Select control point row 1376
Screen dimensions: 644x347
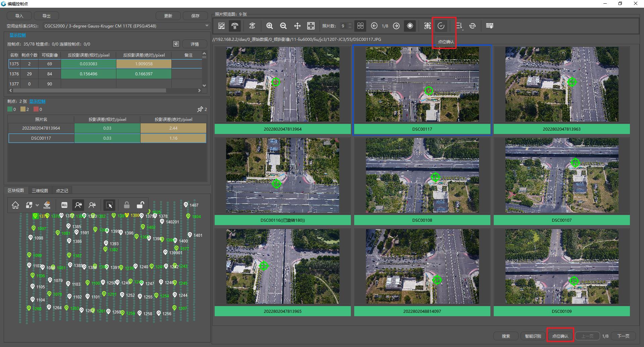click(x=105, y=74)
